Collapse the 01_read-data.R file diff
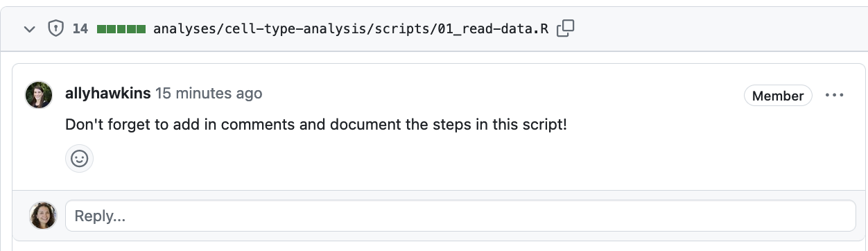868x251 pixels. [x=29, y=29]
